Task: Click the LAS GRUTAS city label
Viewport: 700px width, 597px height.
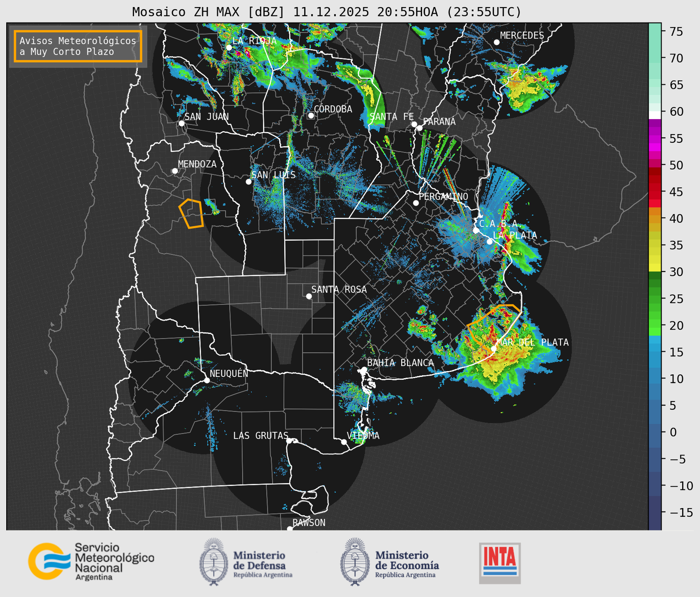Action: coord(261,436)
